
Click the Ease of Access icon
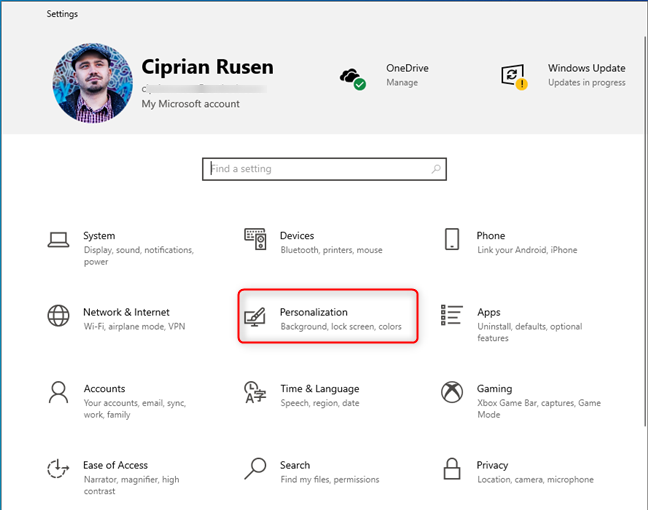coord(58,469)
